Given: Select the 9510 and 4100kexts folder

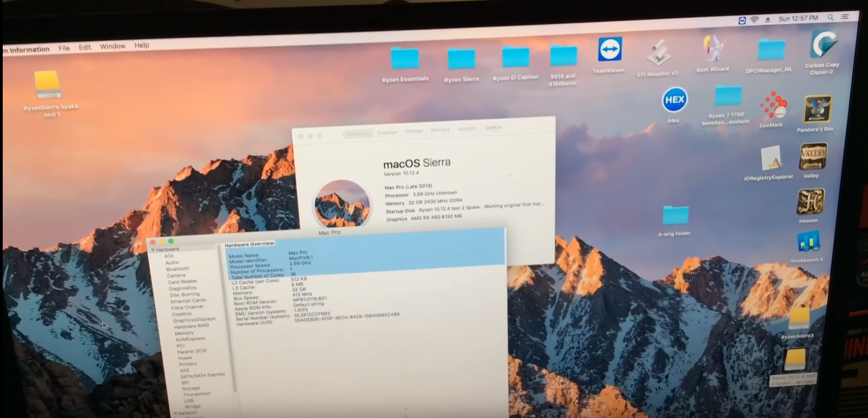Looking at the screenshot, I should [564, 56].
